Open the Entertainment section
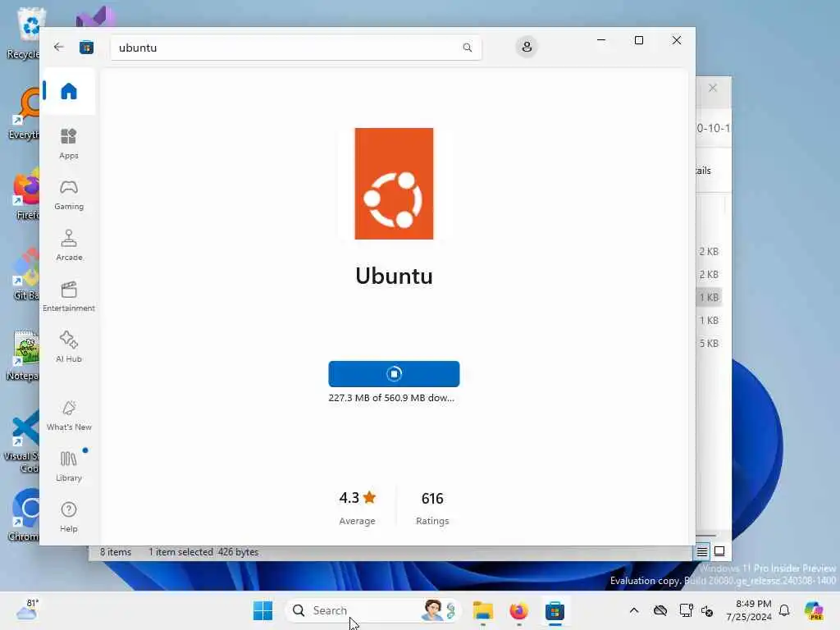Viewport: 840px width, 630px height. 69,296
